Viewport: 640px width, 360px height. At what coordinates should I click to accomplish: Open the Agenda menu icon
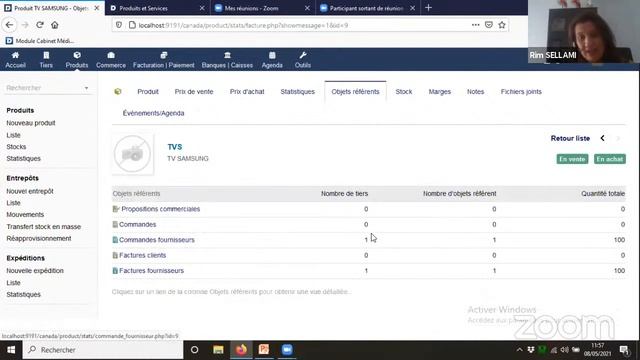coord(272,56)
